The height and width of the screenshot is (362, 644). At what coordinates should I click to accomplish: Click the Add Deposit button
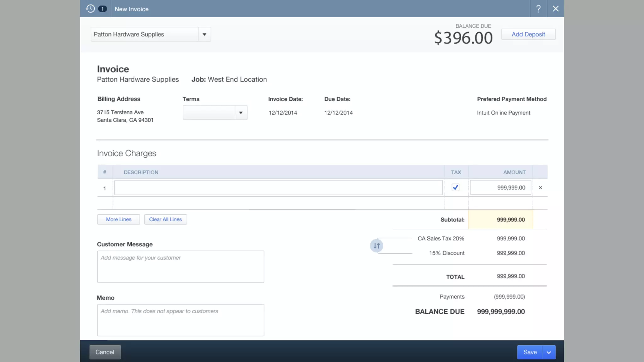[x=528, y=34]
